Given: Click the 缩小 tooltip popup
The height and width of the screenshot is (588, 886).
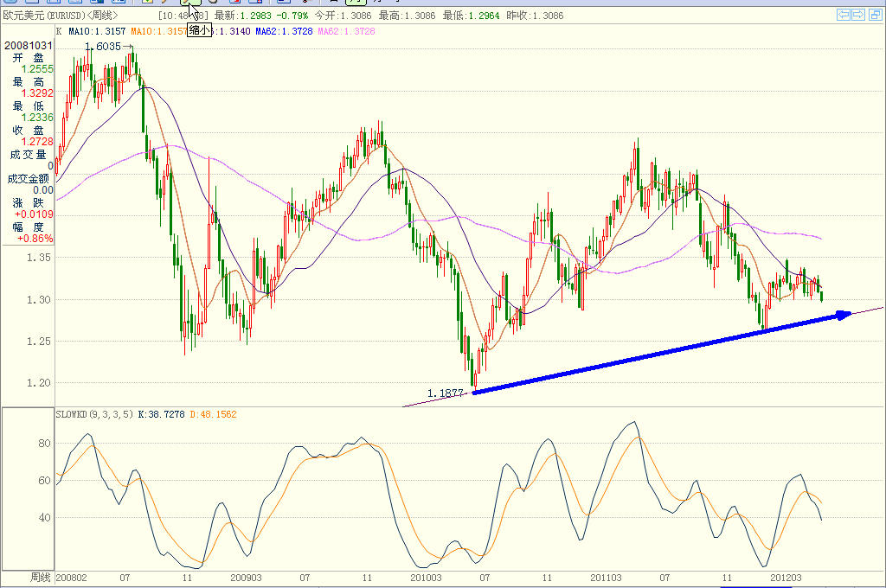Looking at the screenshot, I should (200, 30).
